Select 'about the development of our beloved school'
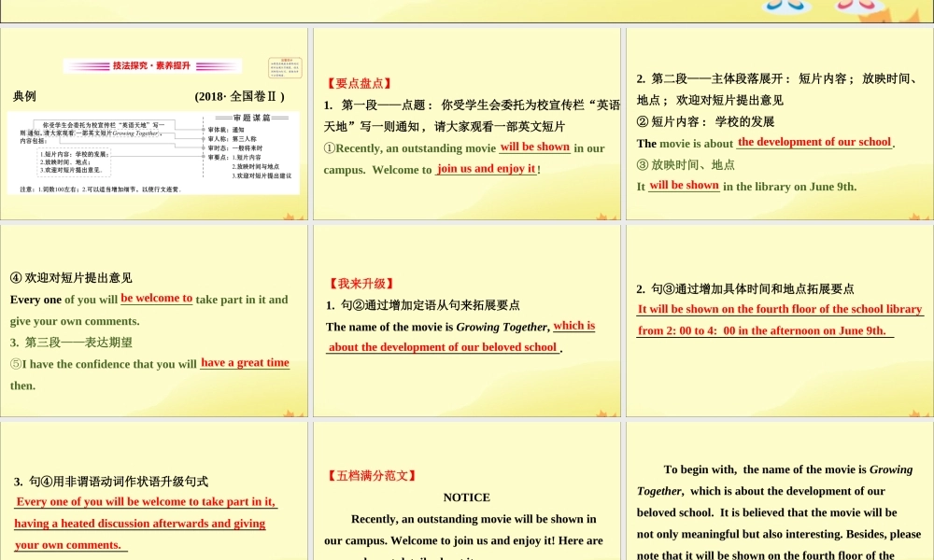934x560 pixels. pyautogui.click(x=443, y=347)
